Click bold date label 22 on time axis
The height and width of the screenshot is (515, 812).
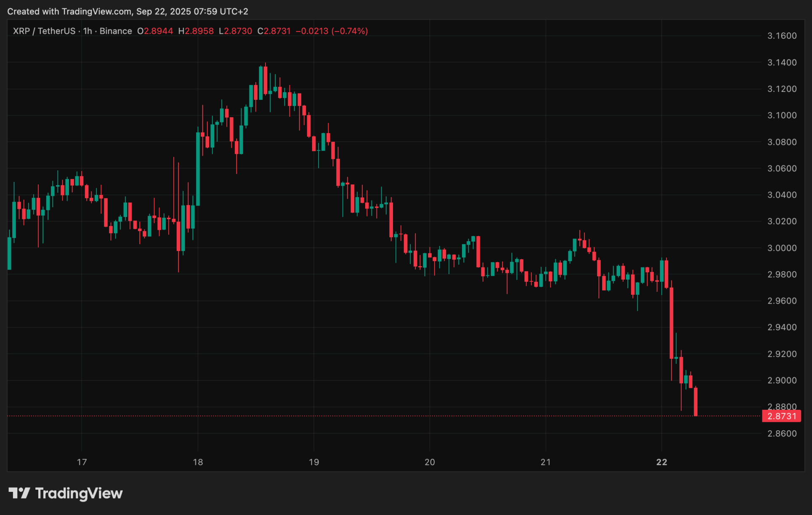click(x=662, y=462)
